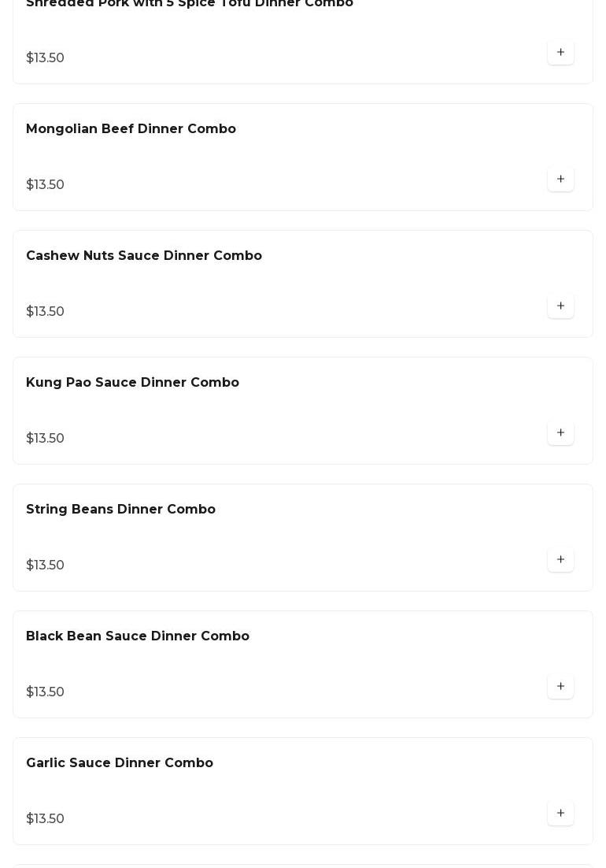Open String Beans Dinner Combo title
Screen dimensions: 606x868
pos(120,510)
